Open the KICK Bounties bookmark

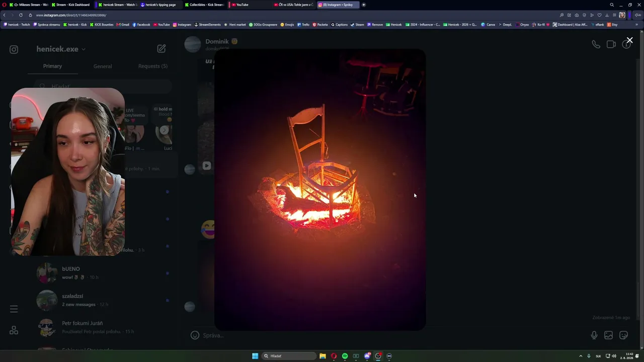point(102,25)
